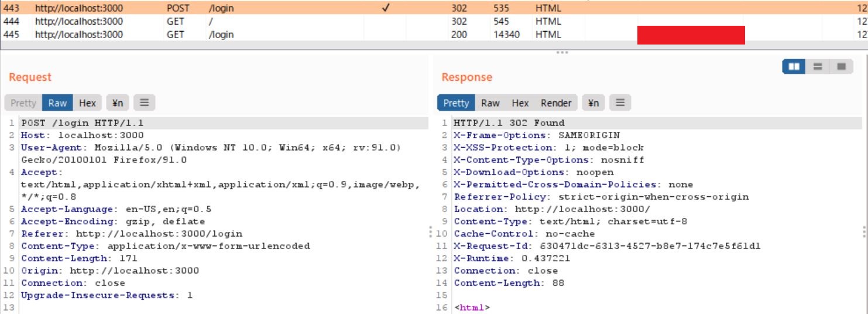Screen dimensions: 868x314
Task: Click the 535 length cell
Action: (501, 8)
